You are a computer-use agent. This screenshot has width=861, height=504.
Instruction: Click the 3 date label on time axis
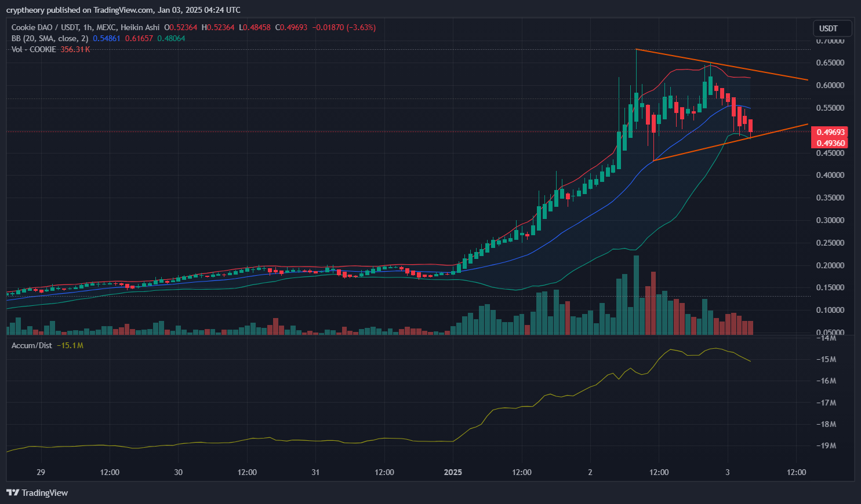(727, 472)
